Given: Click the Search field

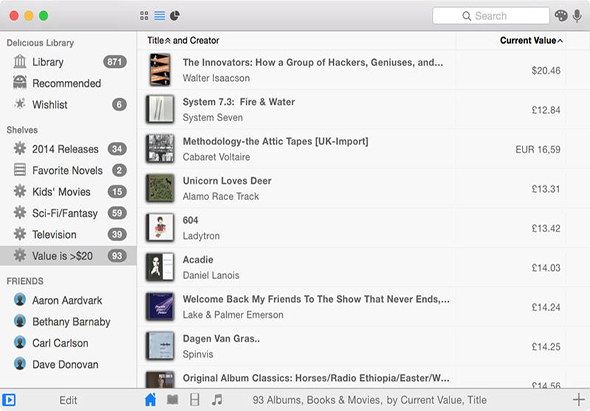Looking at the screenshot, I should pyautogui.click(x=491, y=16).
